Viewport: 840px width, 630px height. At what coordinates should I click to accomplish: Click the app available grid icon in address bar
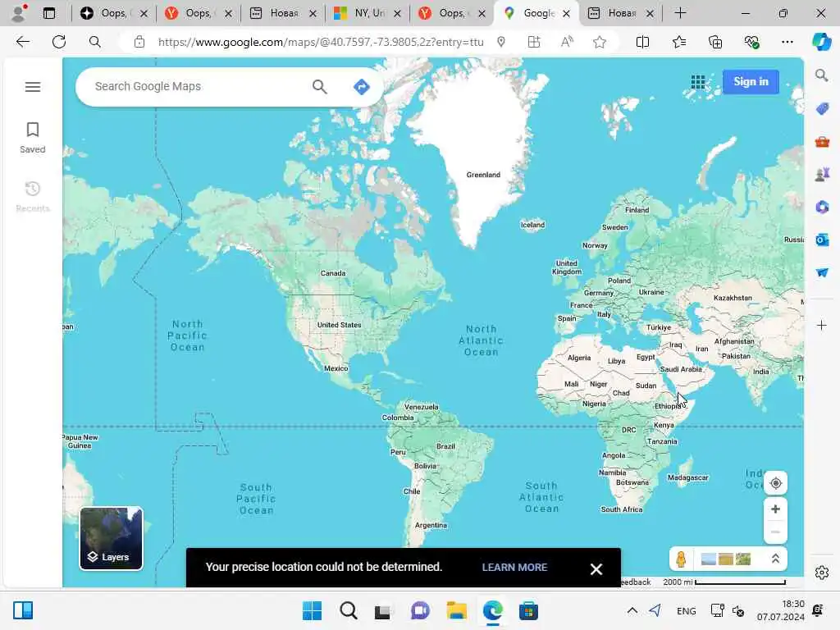tap(533, 42)
